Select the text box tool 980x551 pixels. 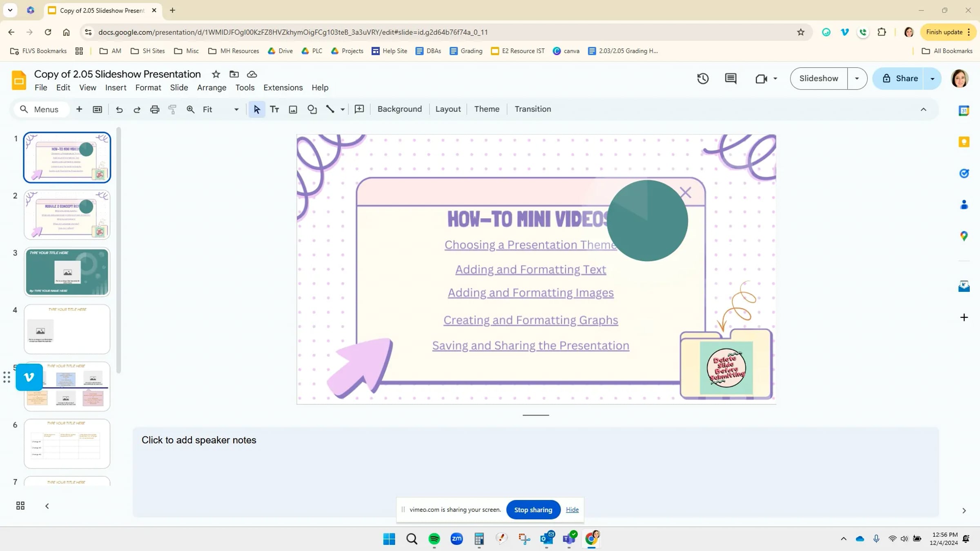(274, 109)
